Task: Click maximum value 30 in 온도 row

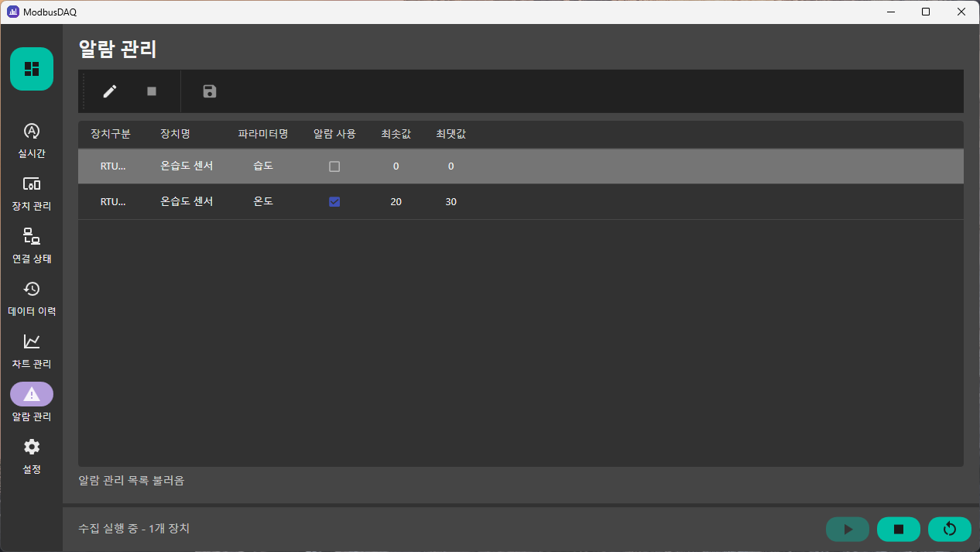Action: 451,202
